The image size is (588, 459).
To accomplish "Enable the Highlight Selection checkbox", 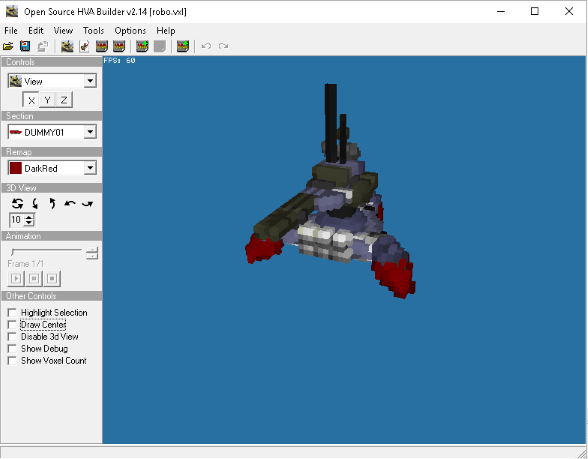I will point(12,313).
